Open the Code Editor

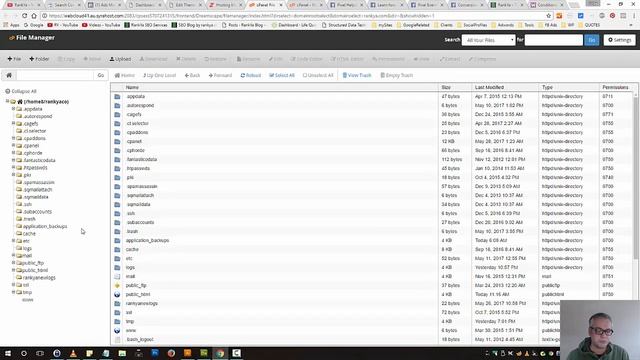coord(306,59)
